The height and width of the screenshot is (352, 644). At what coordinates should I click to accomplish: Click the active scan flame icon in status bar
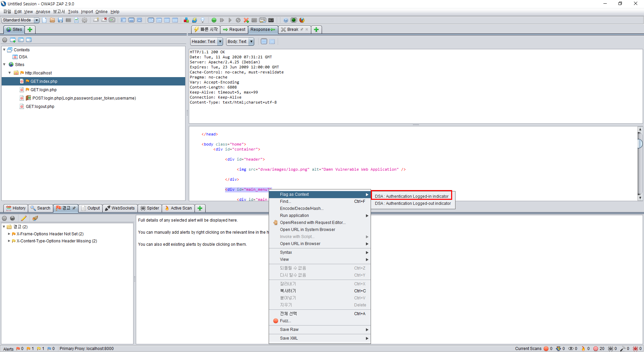583,349
